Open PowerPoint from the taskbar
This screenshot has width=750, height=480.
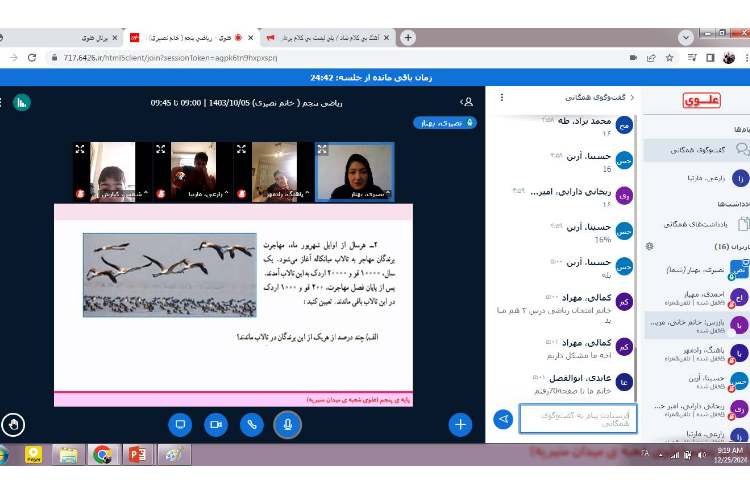point(138,455)
